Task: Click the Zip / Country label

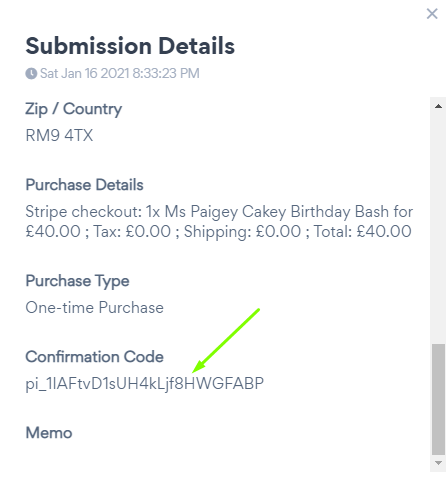Action: coord(74,109)
